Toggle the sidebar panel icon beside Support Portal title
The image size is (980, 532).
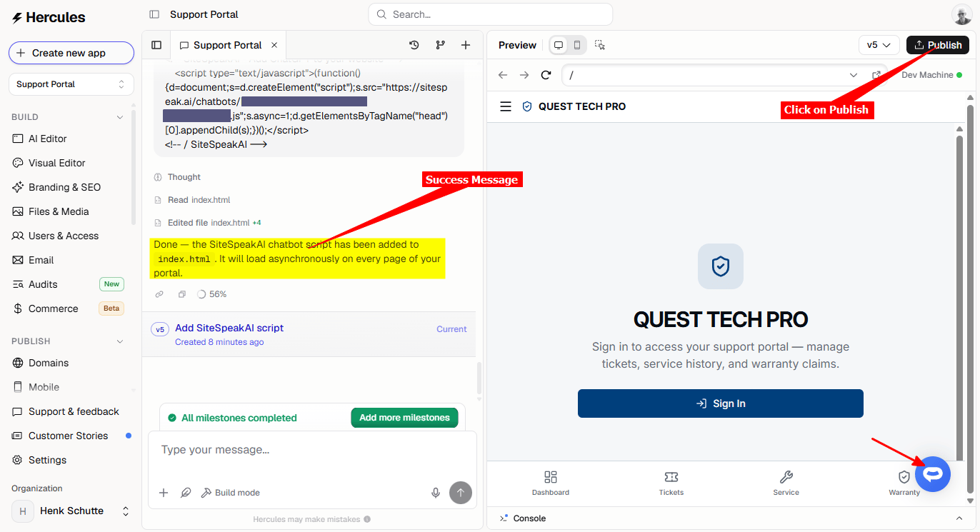click(154, 14)
